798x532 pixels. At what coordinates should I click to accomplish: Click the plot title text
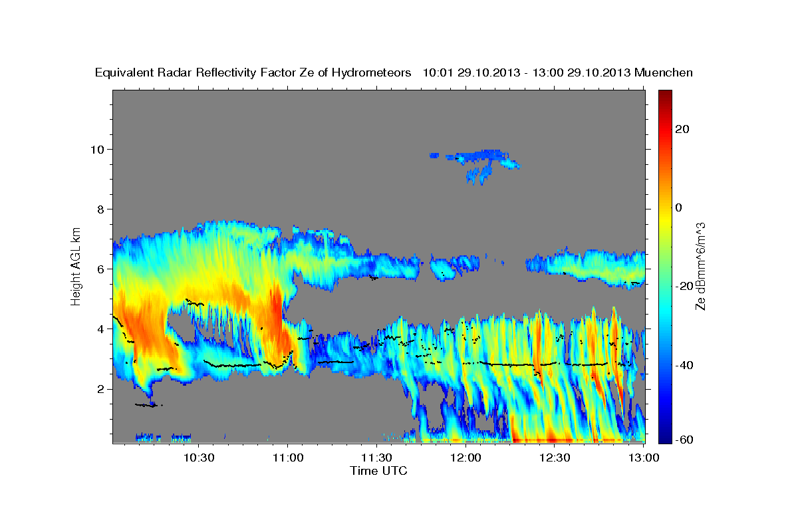click(394, 72)
